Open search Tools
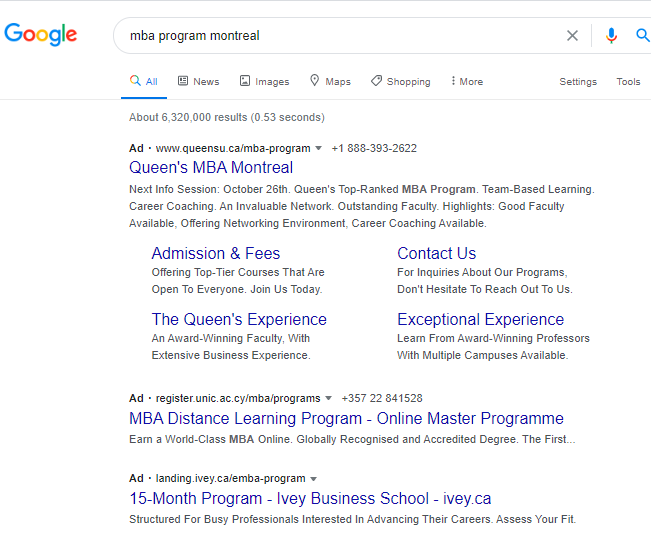Image resolution: width=651 pixels, height=546 pixels. [x=628, y=82]
